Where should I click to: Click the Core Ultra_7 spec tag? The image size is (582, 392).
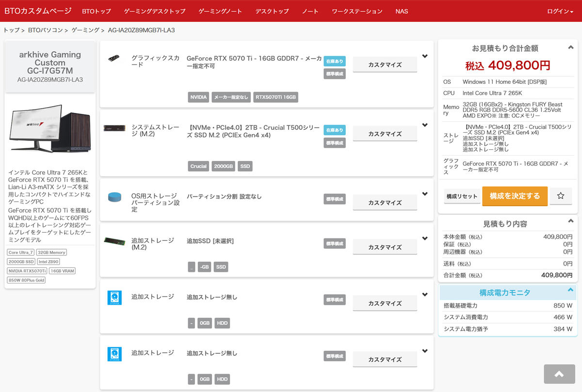tap(21, 252)
